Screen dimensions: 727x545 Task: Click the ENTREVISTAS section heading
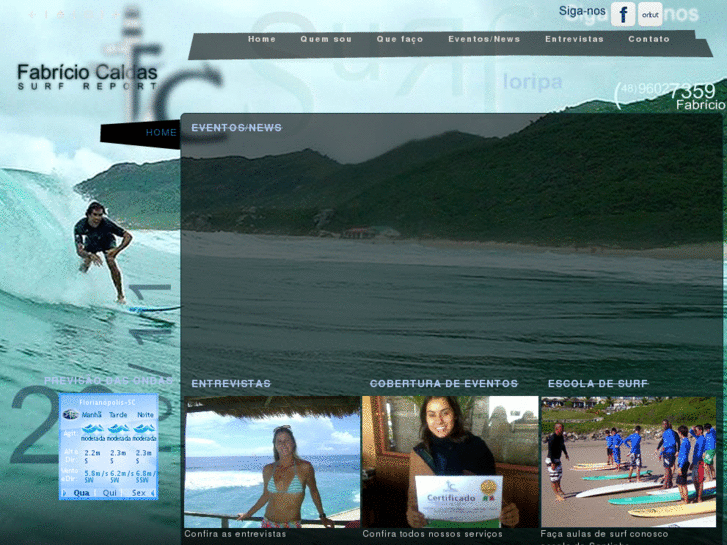(231, 384)
